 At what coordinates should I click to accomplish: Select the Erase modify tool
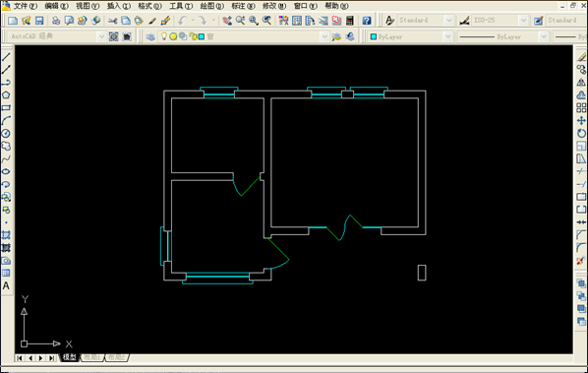coord(581,57)
